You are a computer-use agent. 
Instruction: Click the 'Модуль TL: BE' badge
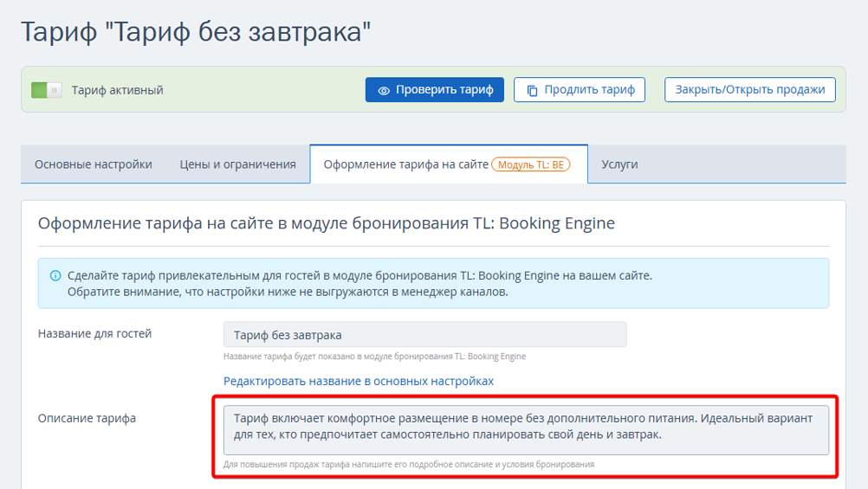point(530,164)
